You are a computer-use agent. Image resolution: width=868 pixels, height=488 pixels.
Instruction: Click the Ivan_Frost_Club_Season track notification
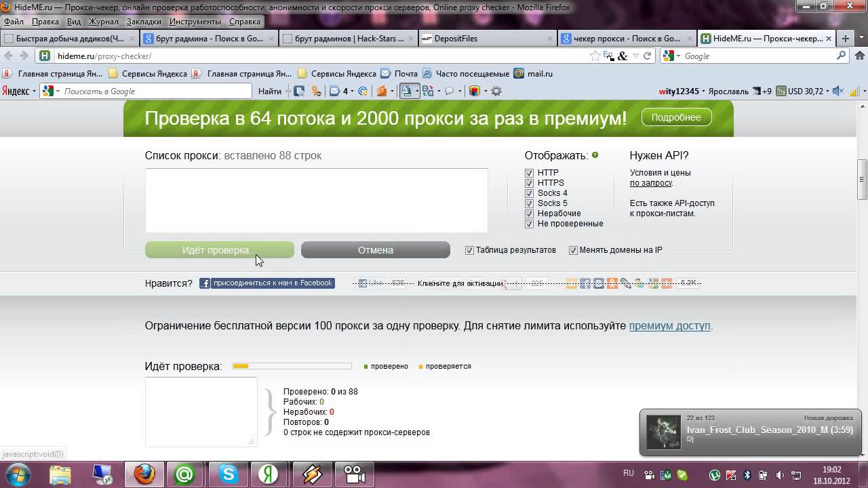pyautogui.click(x=749, y=432)
